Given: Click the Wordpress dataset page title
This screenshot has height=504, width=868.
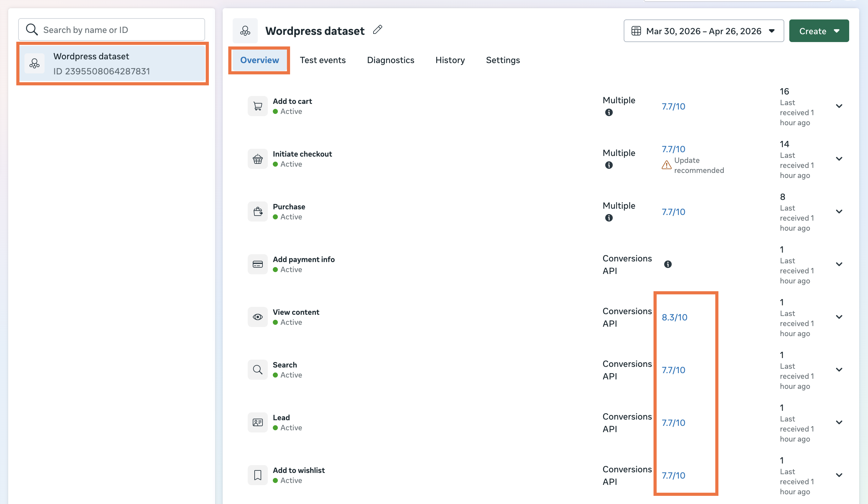Looking at the screenshot, I should coord(315,31).
